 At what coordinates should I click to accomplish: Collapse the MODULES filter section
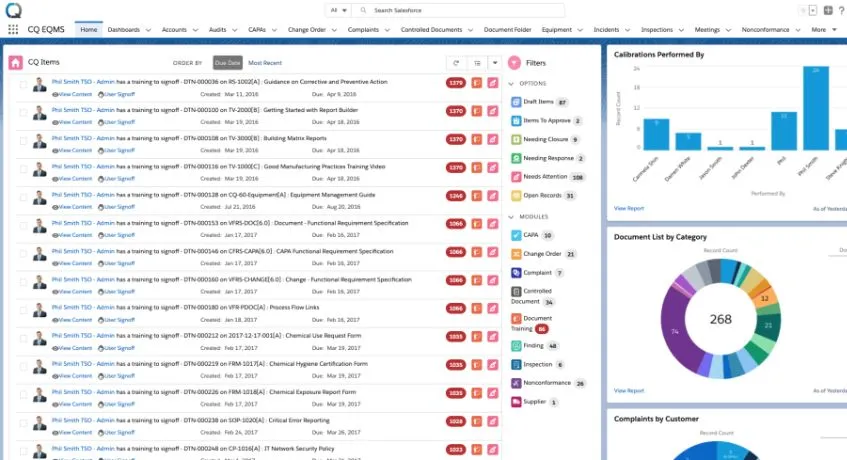(511, 217)
